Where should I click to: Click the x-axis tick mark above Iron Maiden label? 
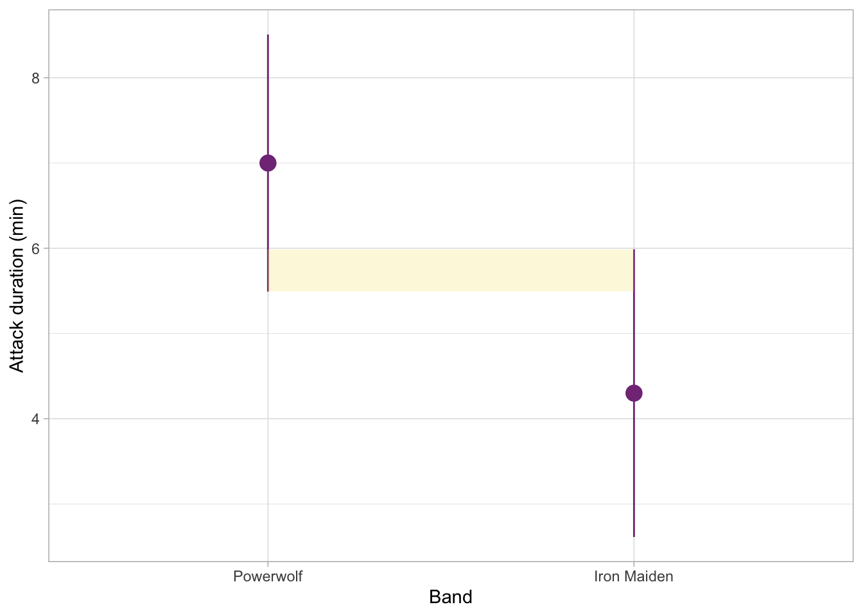(x=634, y=564)
